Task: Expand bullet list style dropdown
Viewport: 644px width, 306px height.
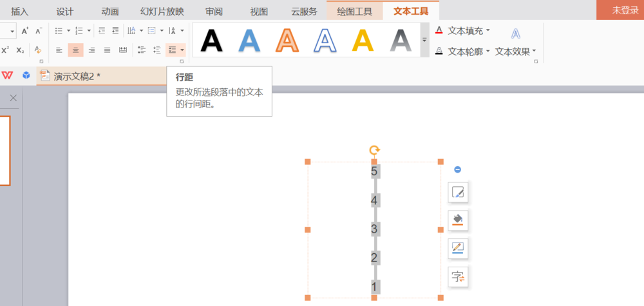Action: pos(69,31)
